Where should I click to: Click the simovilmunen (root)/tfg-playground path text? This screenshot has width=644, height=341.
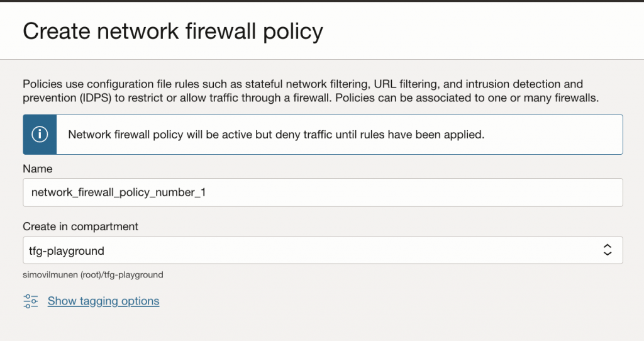(93, 275)
